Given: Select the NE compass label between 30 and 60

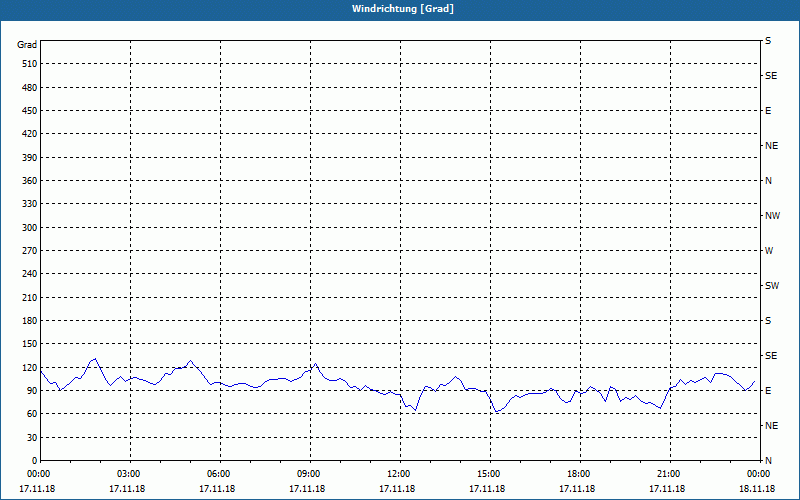Looking at the screenshot, I should pyautogui.click(x=771, y=426).
